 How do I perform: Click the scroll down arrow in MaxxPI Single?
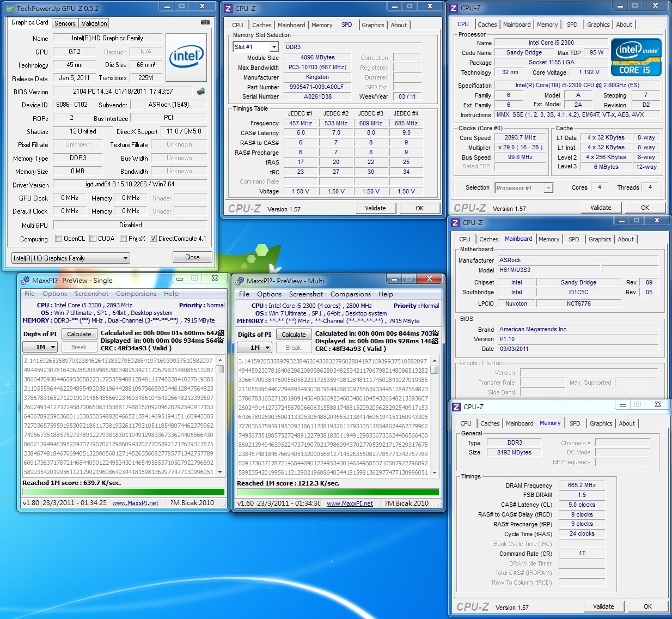(x=220, y=472)
